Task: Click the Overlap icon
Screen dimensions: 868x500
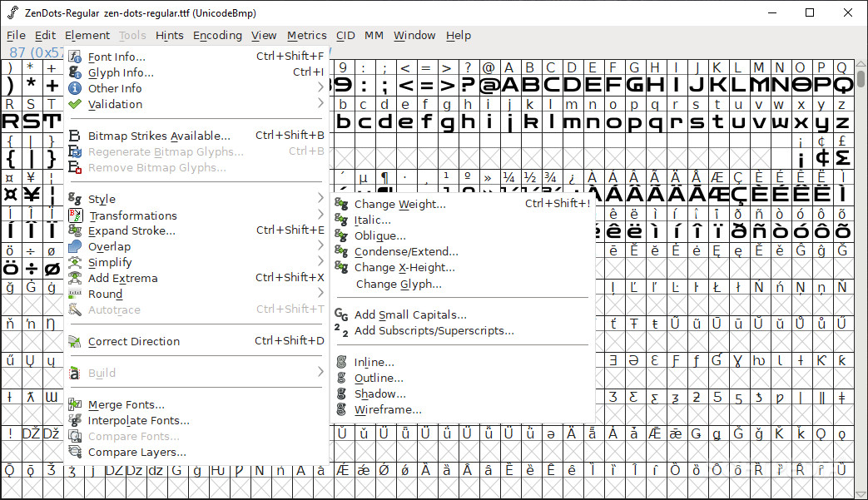Action: pyautogui.click(x=75, y=247)
